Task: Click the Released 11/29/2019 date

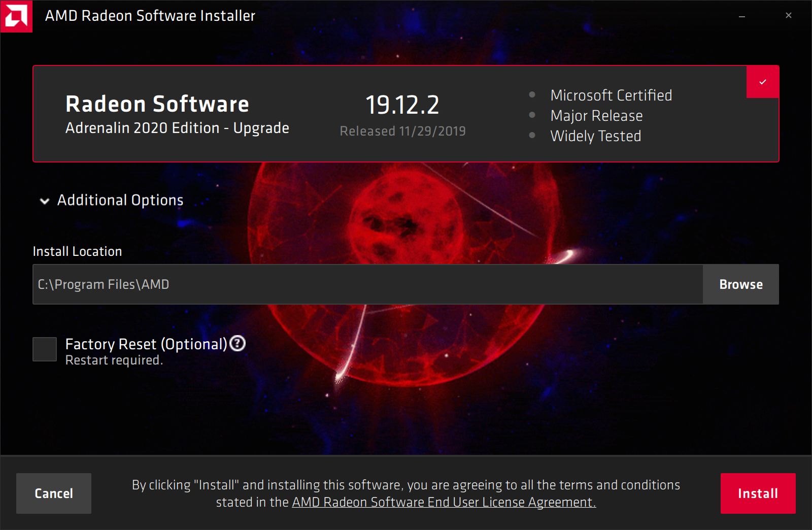Action: click(403, 131)
